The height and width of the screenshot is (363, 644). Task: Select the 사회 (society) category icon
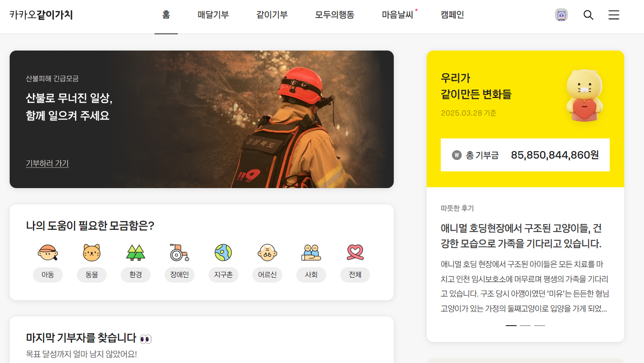point(311,253)
